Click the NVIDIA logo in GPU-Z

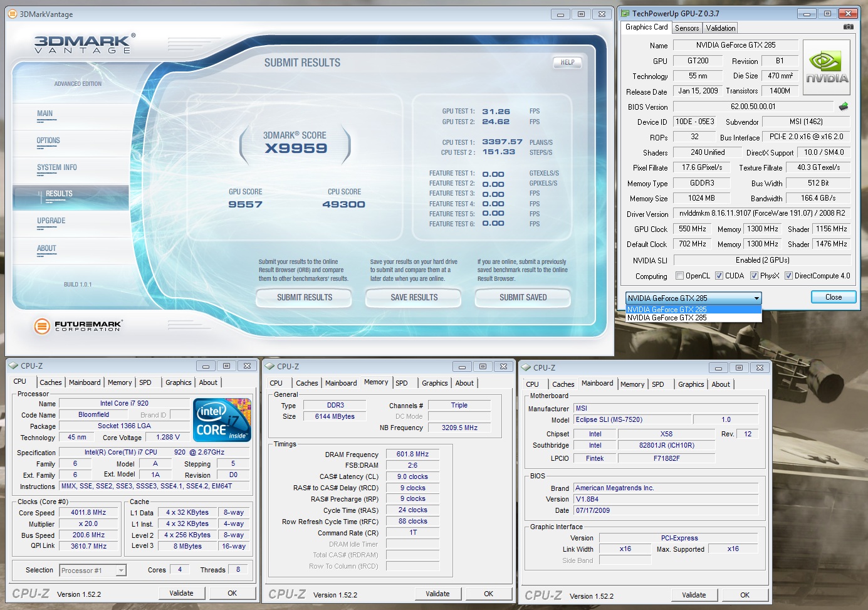827,68
